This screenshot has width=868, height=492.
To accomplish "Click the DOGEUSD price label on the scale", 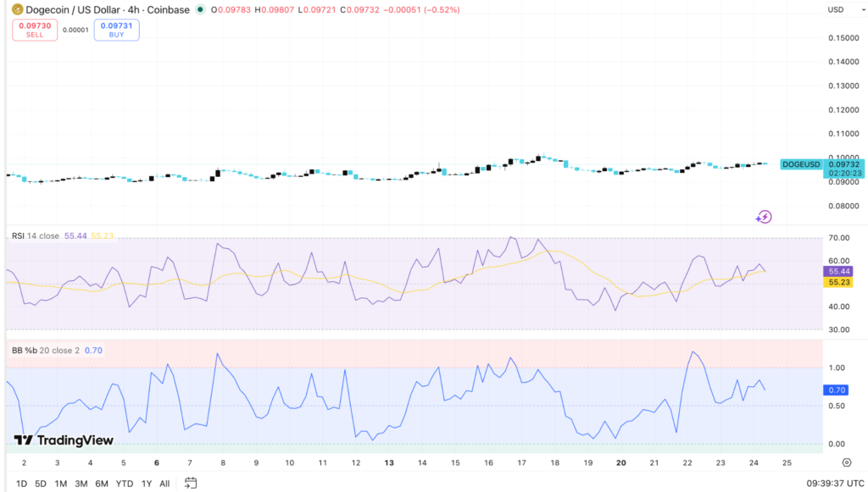I will pyautogui.click(x=801, y=164).
